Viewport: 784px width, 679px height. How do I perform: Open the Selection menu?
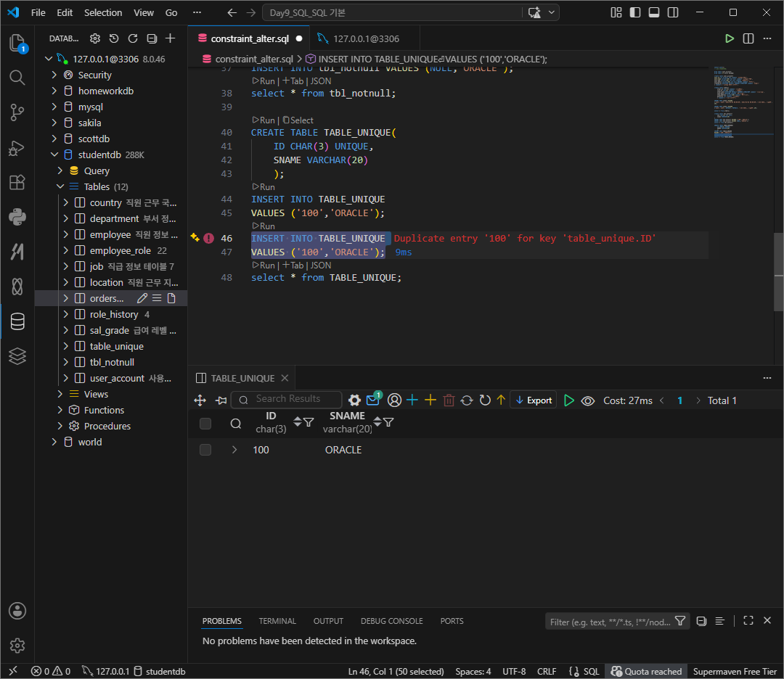(103, 12)
